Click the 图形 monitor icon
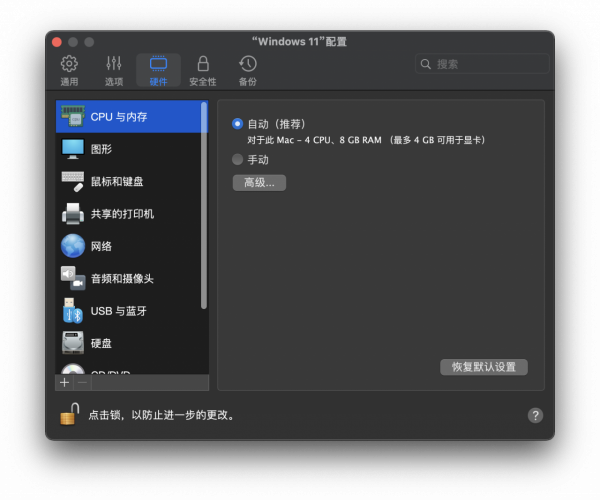This screenshot has width=600, height=500. 73,149
